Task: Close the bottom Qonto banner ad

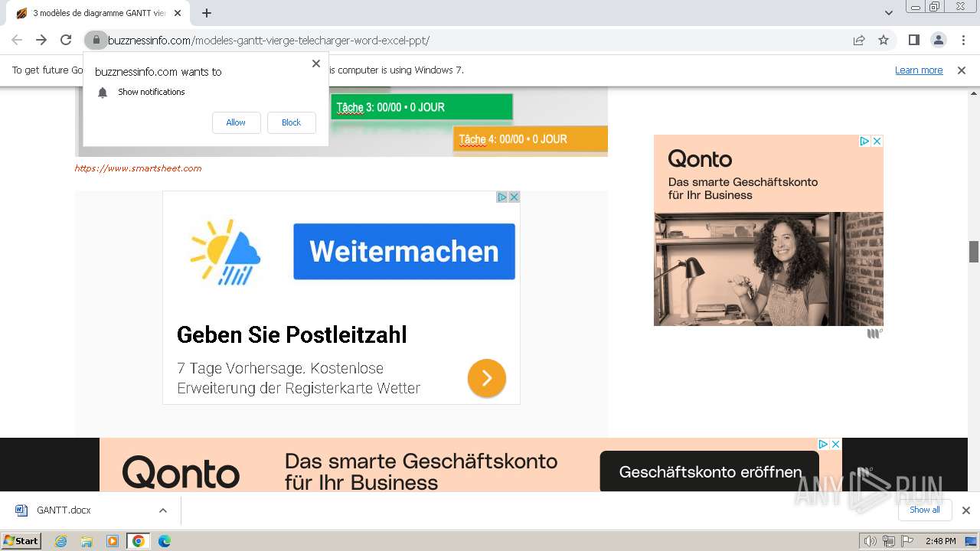Action: [x=836, y=444]
